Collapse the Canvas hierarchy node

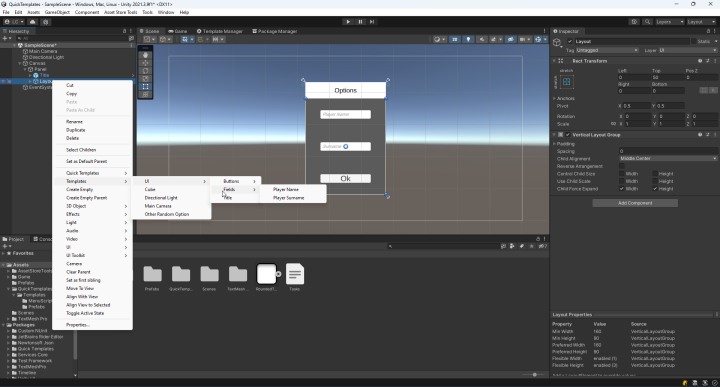click(20, 63)
